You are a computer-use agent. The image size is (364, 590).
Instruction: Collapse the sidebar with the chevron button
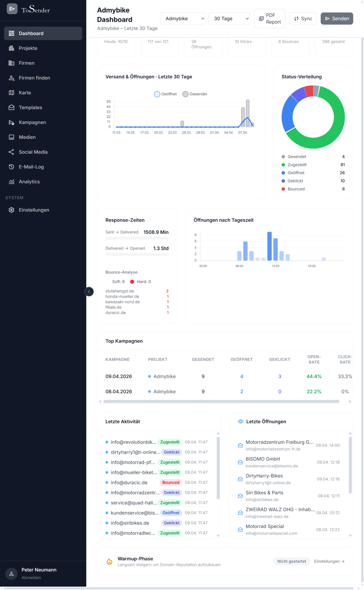coord(89,292)
